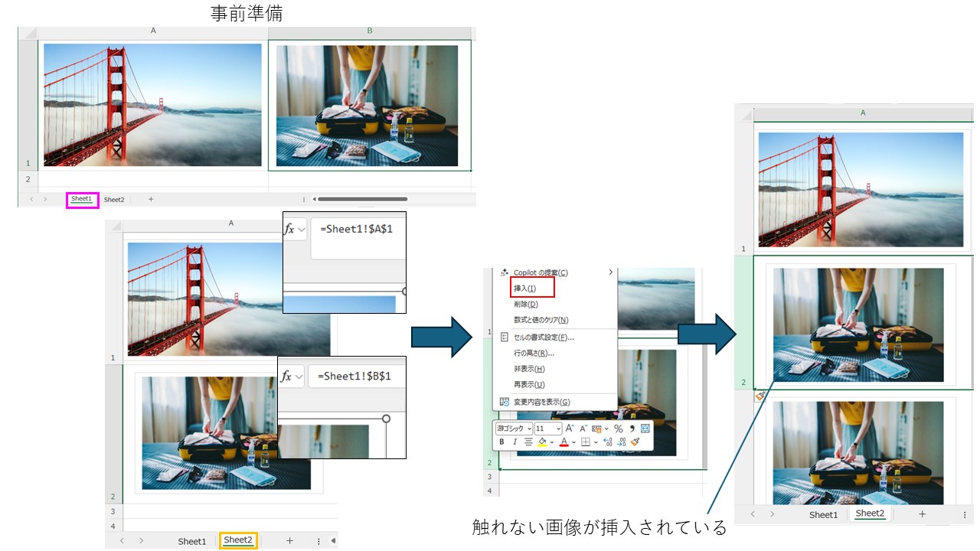This screenshot has height=551, width=980.
Task: Toggle bold in the mini toolbar
Action: pyautogui.click(x=502, y=442)
